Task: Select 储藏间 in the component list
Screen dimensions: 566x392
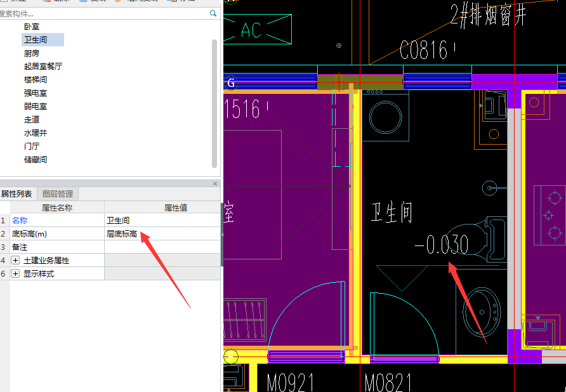Action: pos(36,160)
